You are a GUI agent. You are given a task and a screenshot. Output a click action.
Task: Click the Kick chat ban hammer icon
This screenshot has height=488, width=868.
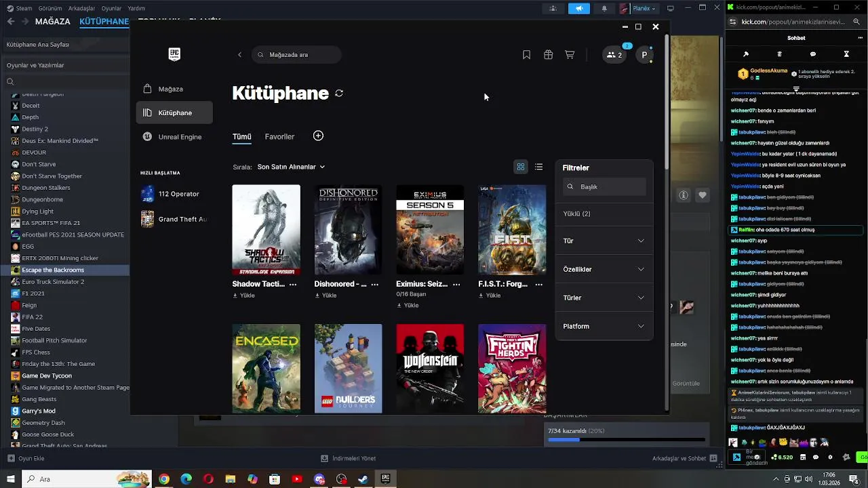pos(745,54)
